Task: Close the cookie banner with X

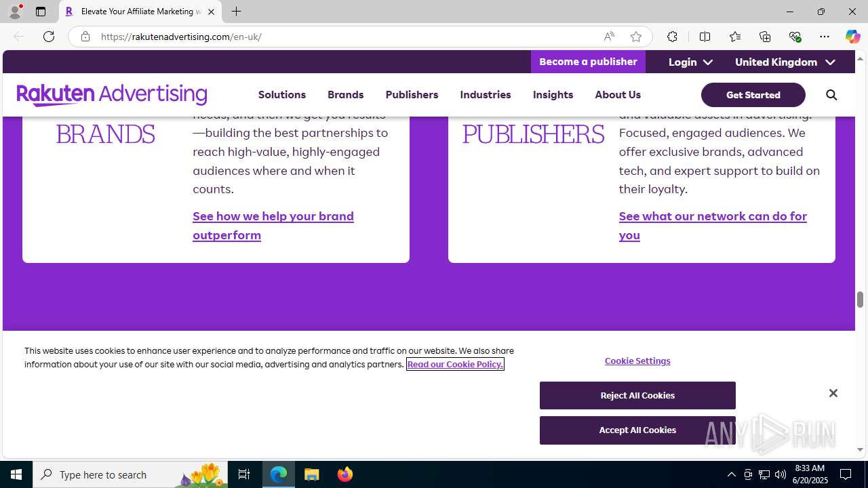Action: (833, 393)
